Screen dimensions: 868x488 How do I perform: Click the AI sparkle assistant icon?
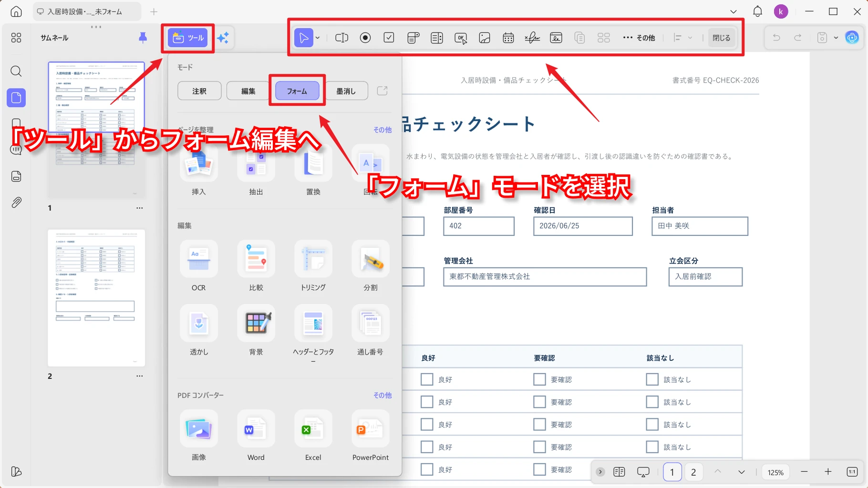click(223, 38)
